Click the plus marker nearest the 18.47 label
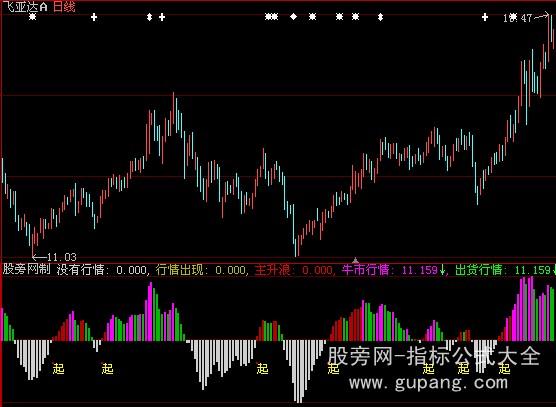 click(x=485, y=17)
